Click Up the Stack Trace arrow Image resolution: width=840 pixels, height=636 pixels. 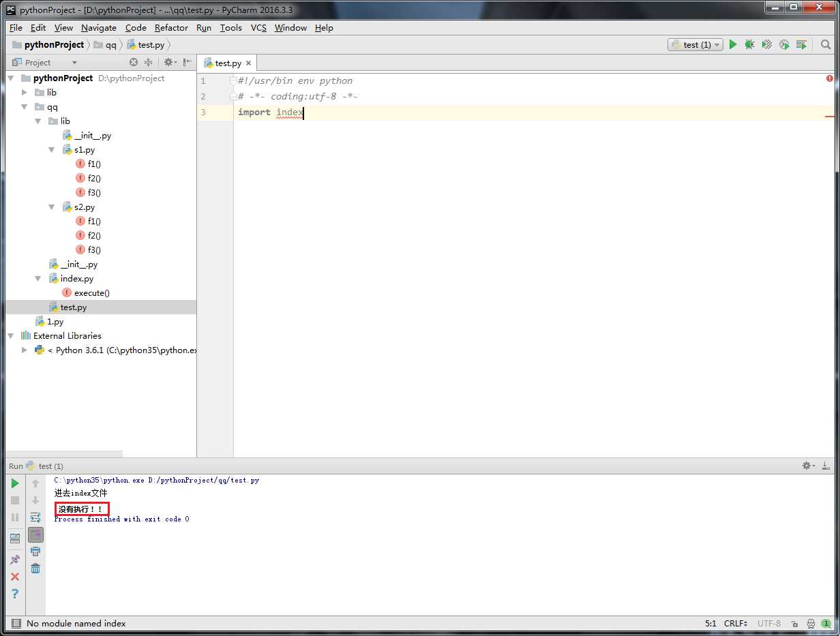pos(35,483)
